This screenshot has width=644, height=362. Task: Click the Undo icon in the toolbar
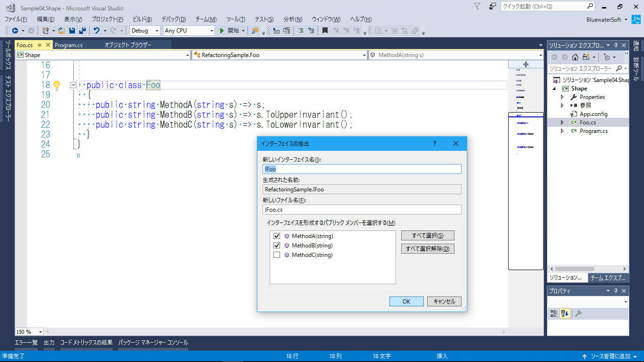click(97, 30)
